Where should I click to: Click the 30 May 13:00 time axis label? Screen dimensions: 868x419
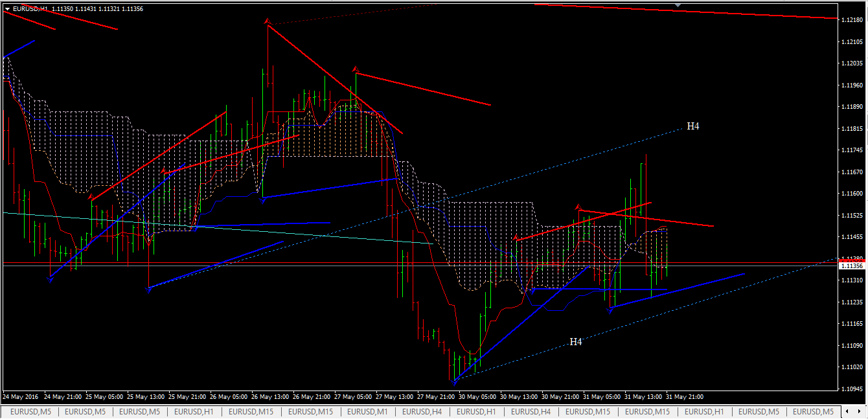point(519,397)
